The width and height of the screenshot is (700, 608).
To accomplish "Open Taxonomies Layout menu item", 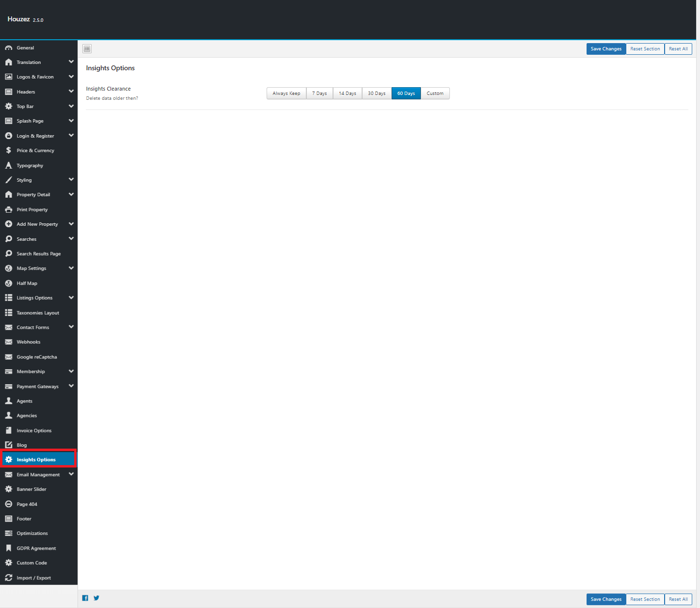I will 39,313.
